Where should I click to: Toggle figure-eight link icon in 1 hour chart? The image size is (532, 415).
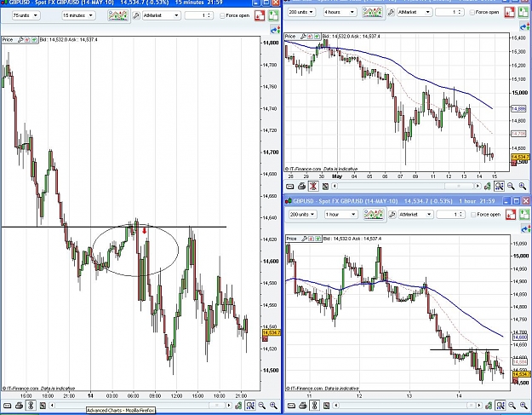[x=314, y=405]
